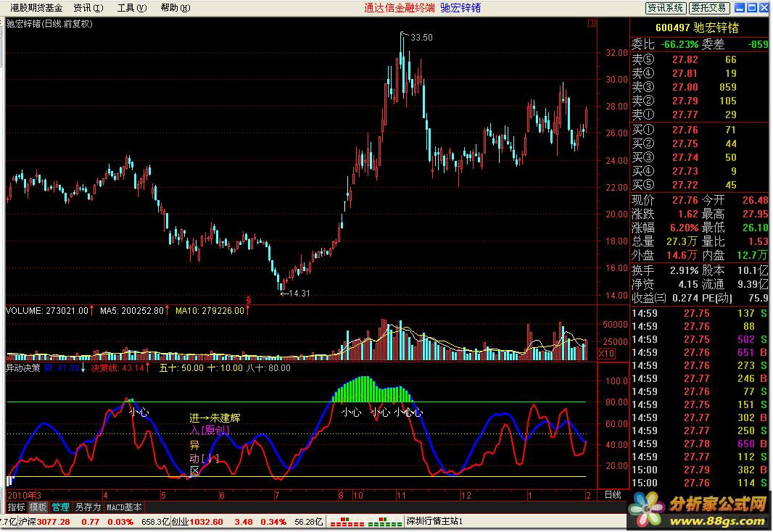Click the 涨幅 6.20% value
This screenshot has width=773, height=532.
pos(684,228)
